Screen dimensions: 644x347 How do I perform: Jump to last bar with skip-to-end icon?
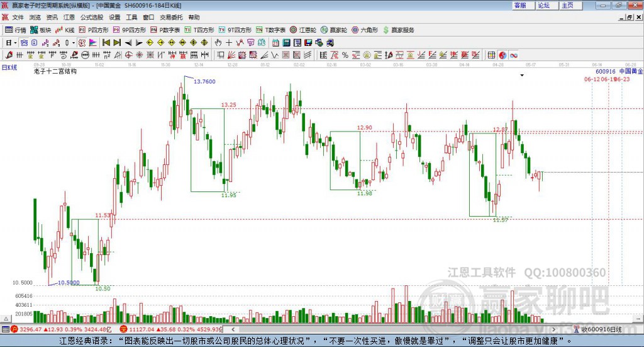point(117,43)
